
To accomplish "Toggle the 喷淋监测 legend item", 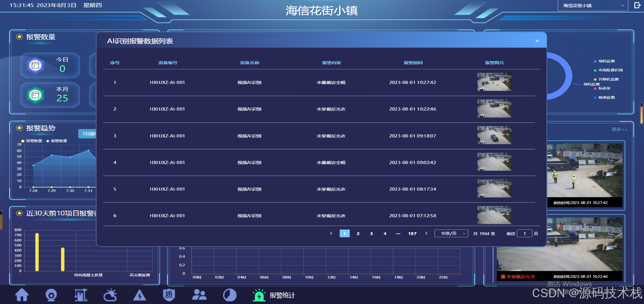I will (604, 97).
